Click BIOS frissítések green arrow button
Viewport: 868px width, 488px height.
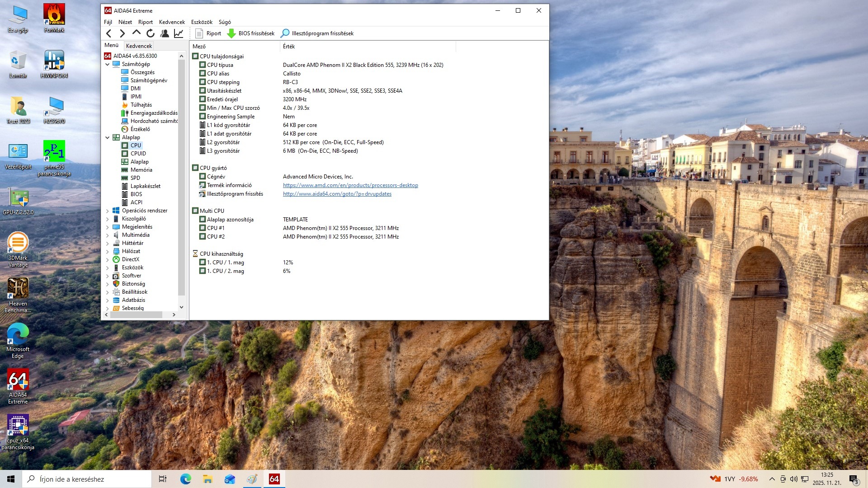pyautogui.click(x=251, y=33)
